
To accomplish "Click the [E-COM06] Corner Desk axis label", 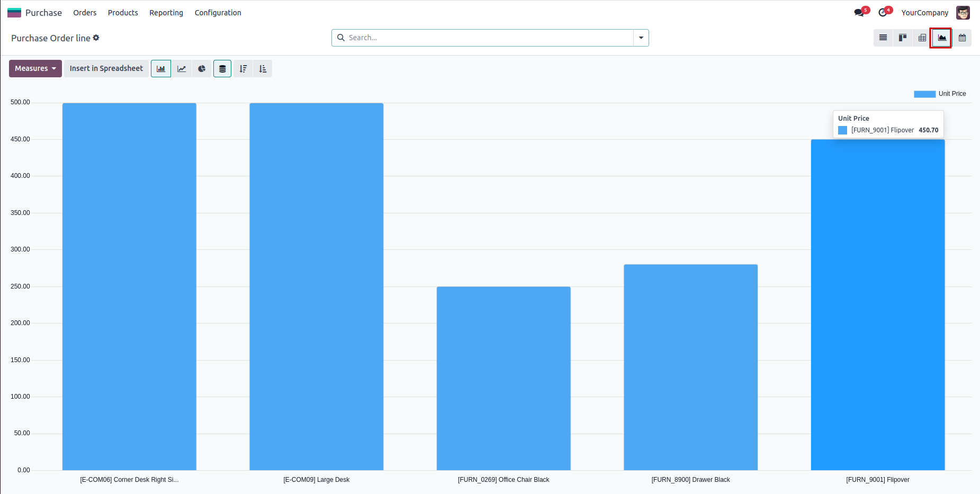I will pyautogui.click(x=129, y=480).
